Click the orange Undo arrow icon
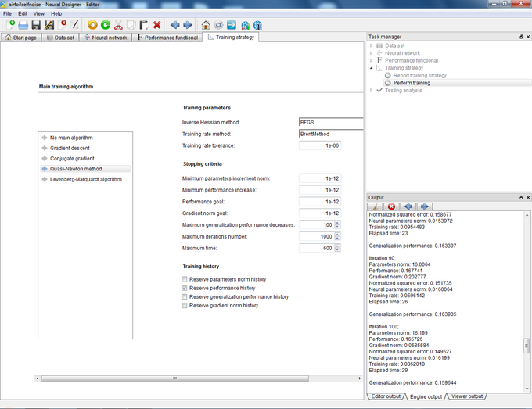Screen dimensions: 532x409 coord(92,25)
